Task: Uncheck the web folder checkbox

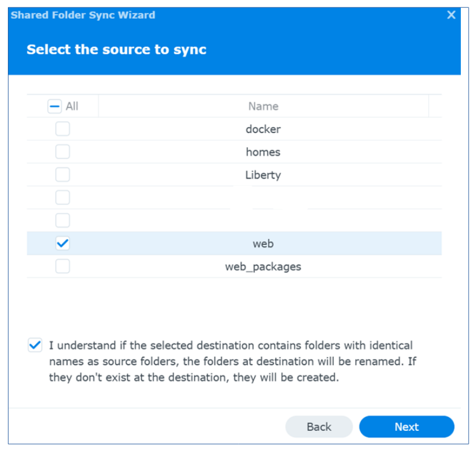Action: pos(62,243)
